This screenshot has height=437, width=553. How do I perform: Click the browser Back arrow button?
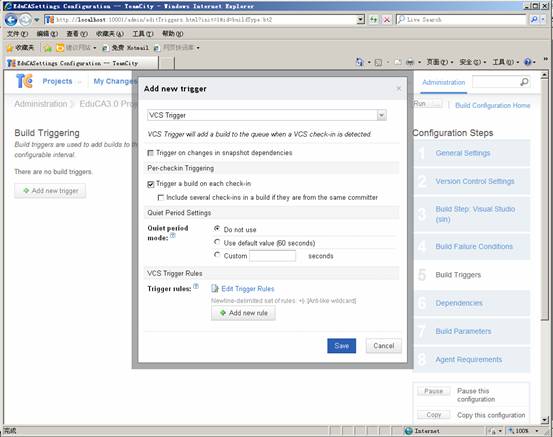(11, 20)
